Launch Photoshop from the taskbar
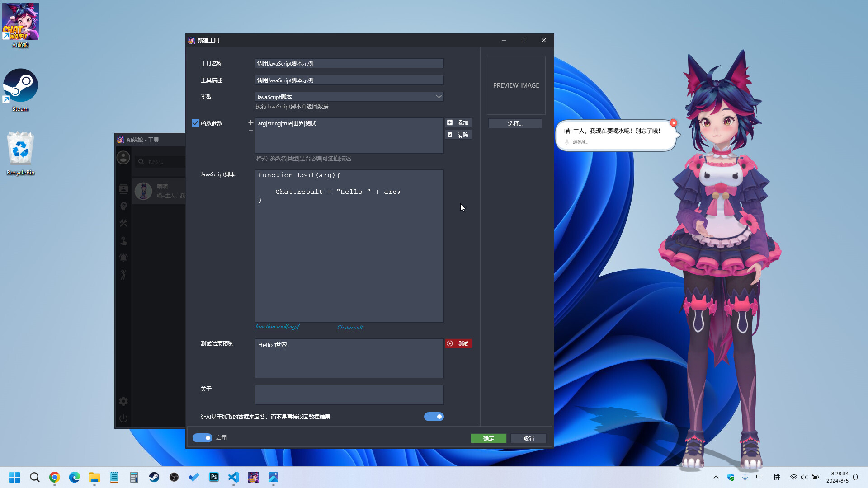Screen dimensions: 868x488 (213, 477)
